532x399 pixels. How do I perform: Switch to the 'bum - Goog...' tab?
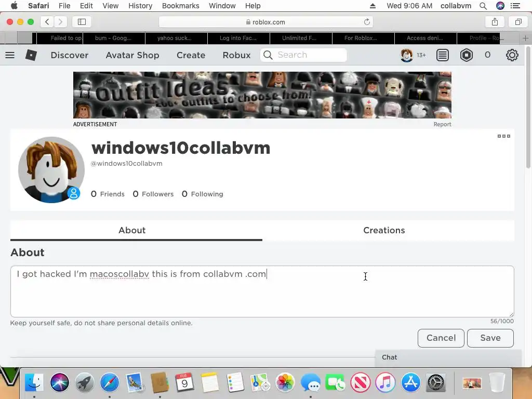(114, 38)
